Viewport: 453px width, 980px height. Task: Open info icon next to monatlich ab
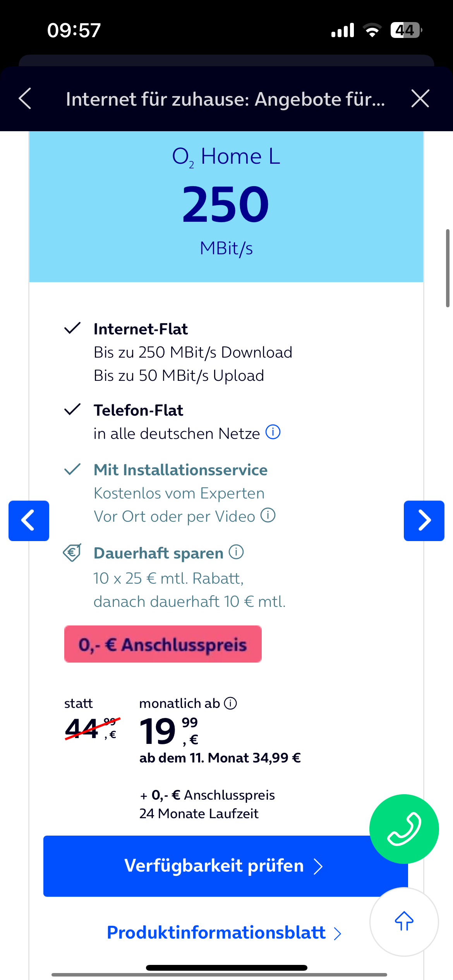[x=230, y=703]
